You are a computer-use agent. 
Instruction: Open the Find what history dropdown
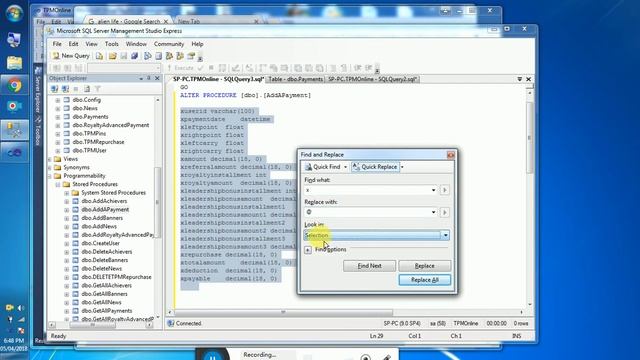(x=433, y=190)
